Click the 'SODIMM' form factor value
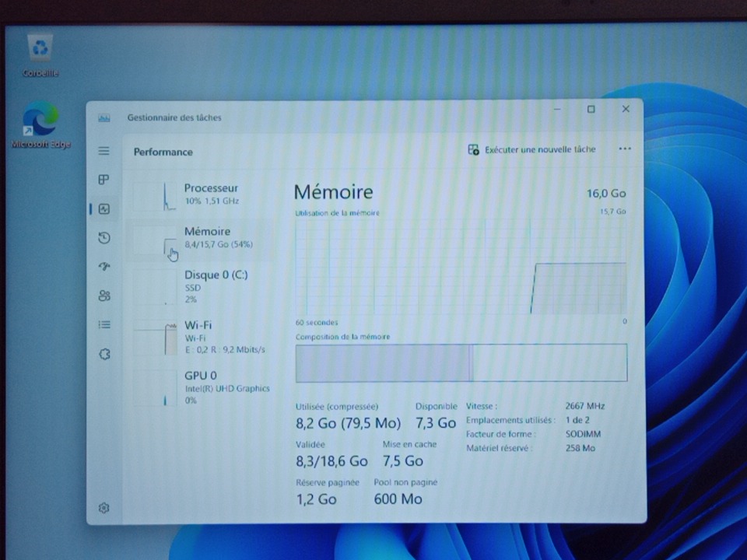The image size is (747, 560). point(583,434)
